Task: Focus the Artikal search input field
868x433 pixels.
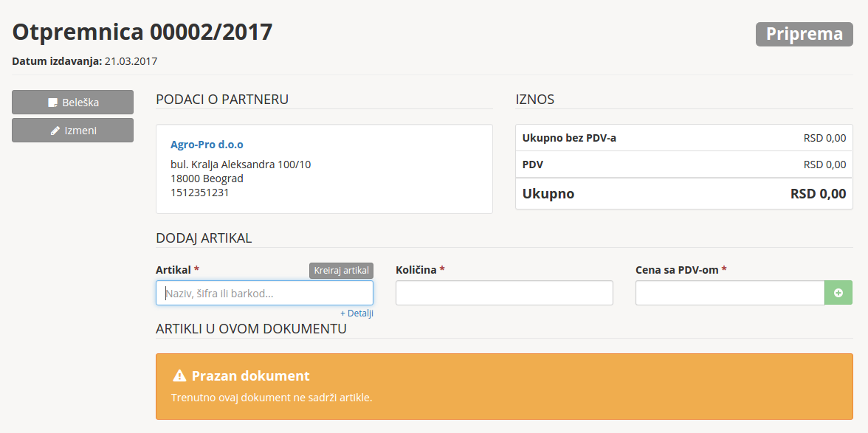Action: (x=264, y=293)
